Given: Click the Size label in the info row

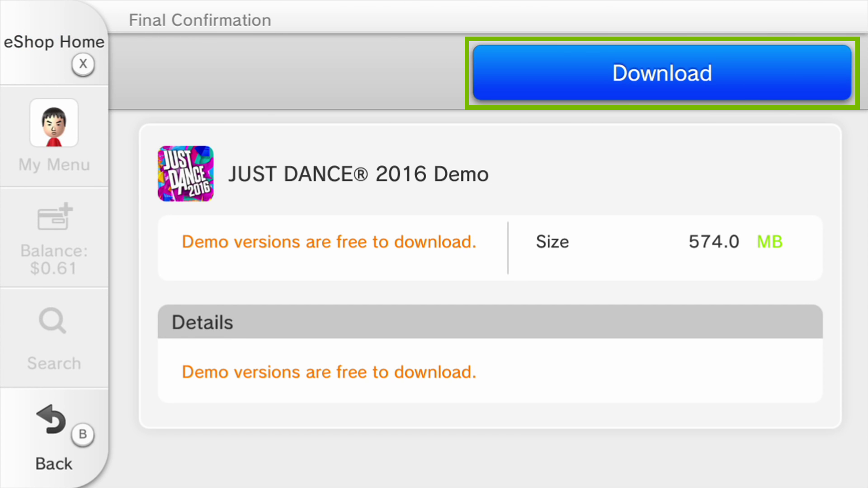Looking at the screenshot, I should (x=552, y=242).
